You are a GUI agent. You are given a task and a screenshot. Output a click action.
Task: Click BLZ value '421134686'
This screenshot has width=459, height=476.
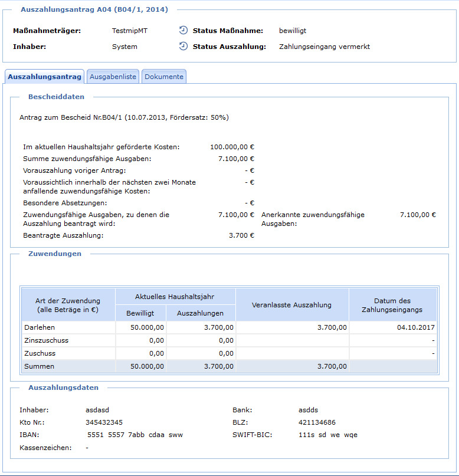317,422
